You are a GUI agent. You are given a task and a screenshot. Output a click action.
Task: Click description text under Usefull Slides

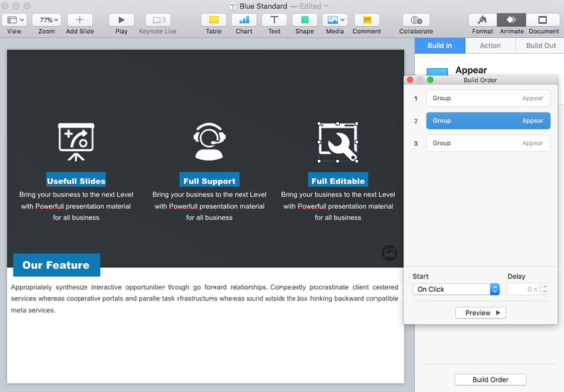76,206
